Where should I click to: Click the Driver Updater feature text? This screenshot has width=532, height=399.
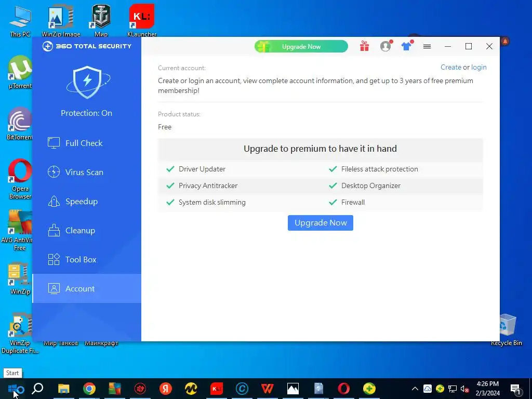pyautogui.click(x=202, y=169)
